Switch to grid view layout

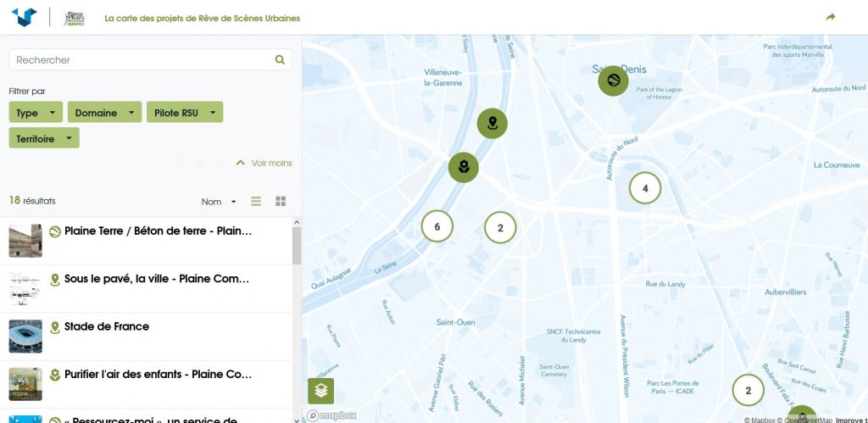point(281,202)
